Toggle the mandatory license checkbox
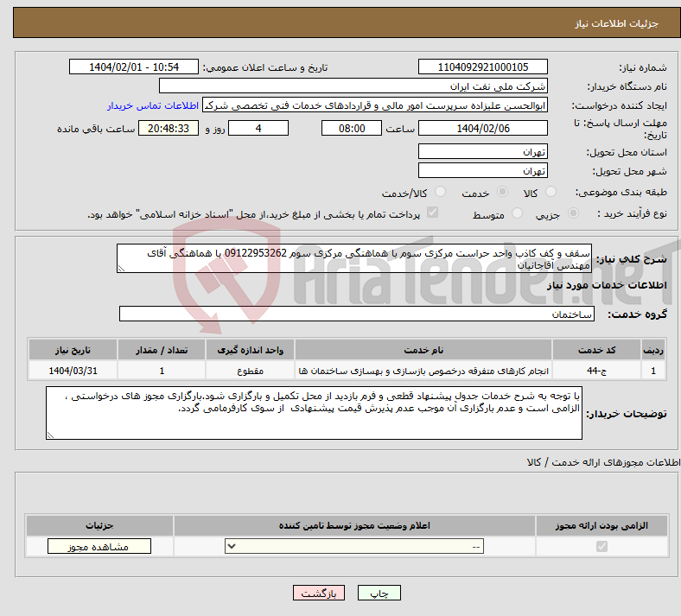This screenshot has width=681, height=616. (602, 546)
